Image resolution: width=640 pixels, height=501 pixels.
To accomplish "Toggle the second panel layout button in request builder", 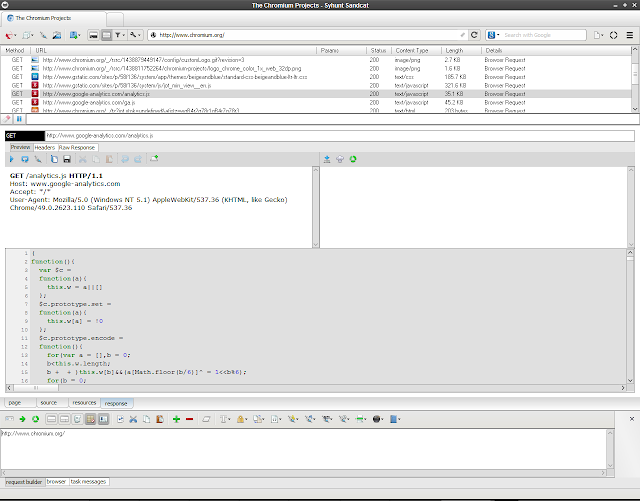I will (64, 419).
